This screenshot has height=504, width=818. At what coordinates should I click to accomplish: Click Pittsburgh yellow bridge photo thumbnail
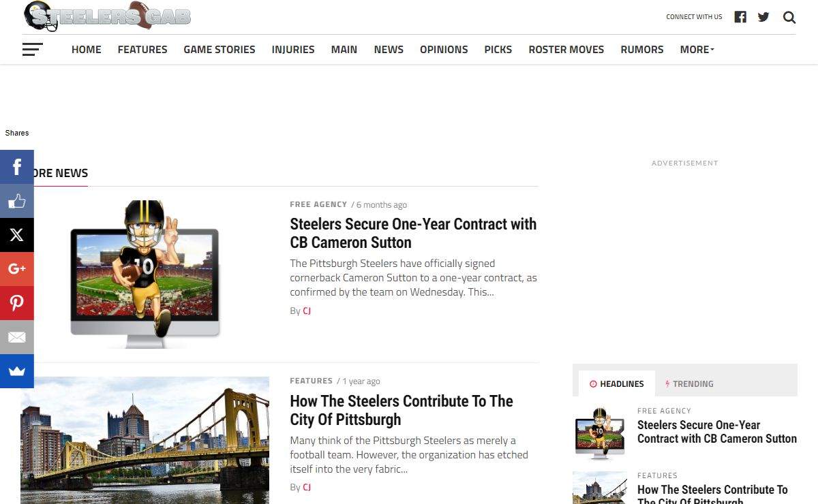pyautogui.click(x=145, y=440)
